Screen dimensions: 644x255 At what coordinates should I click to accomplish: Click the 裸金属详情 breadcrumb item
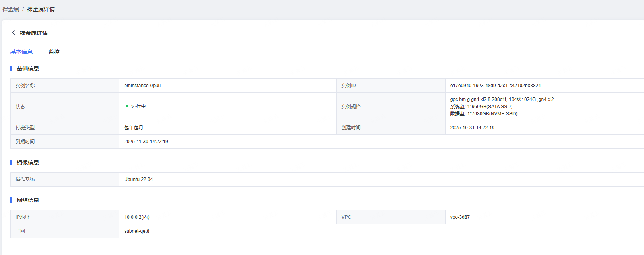pyautogui.click(x=41, y=9)
